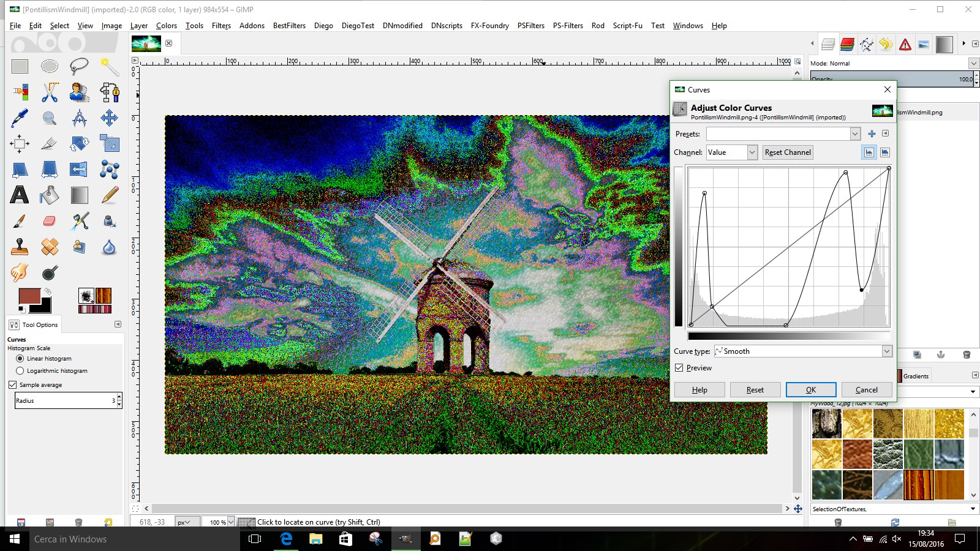Click the Reset button in Curves
980x551 pixels.
coord(755,390)
